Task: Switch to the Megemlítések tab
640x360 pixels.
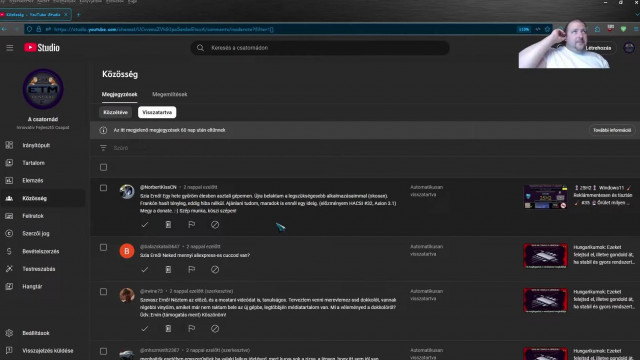Action: 169,94
